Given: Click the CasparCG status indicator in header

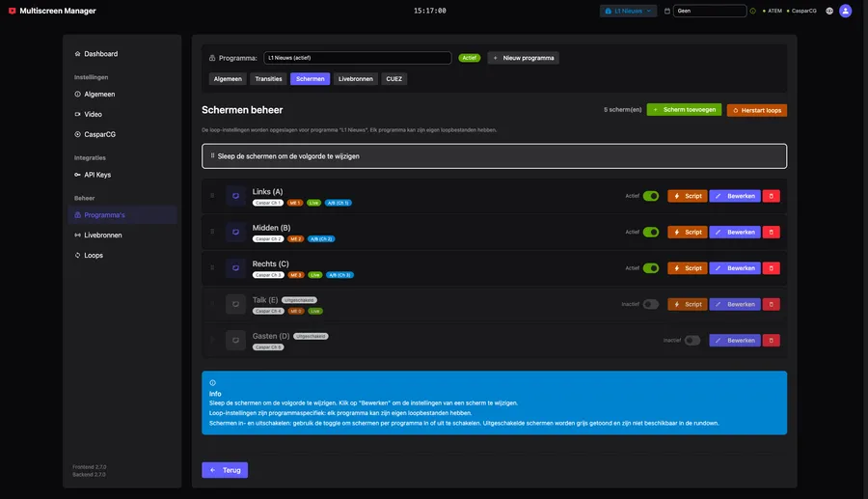Looking at the screenshot, I should point(801,11).
